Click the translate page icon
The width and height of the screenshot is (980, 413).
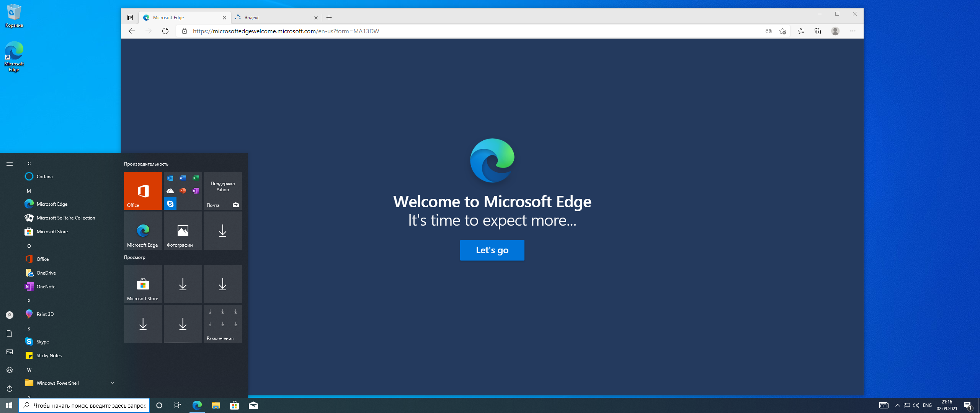[768, 31]
